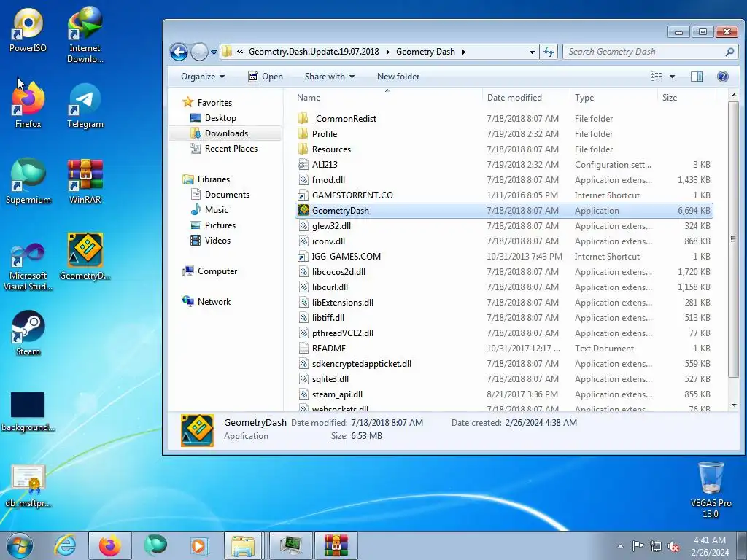Expand the breadcrumb arrow after Geometry Dash
Screen dimensions: 747x560
click(463, 52)
